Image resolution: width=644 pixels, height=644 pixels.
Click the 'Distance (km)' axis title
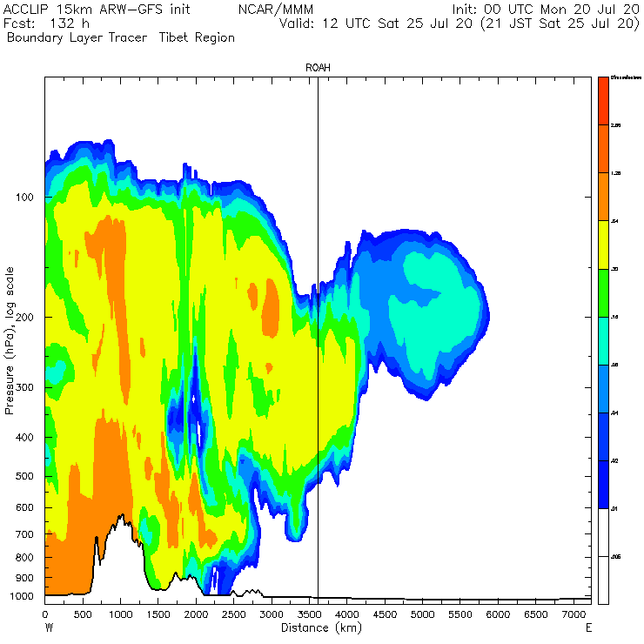coord(322,627)
